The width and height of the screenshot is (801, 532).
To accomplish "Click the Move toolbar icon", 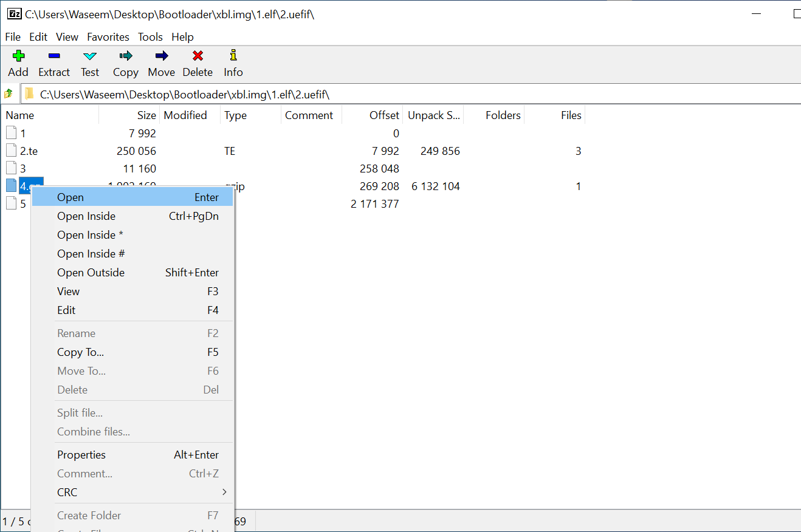I will (x=162, y=56).
